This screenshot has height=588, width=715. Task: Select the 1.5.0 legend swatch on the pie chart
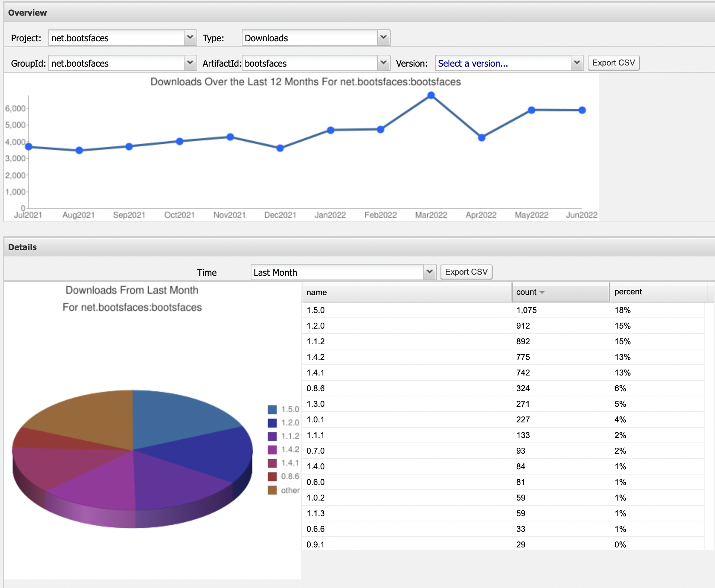[273, 409]
